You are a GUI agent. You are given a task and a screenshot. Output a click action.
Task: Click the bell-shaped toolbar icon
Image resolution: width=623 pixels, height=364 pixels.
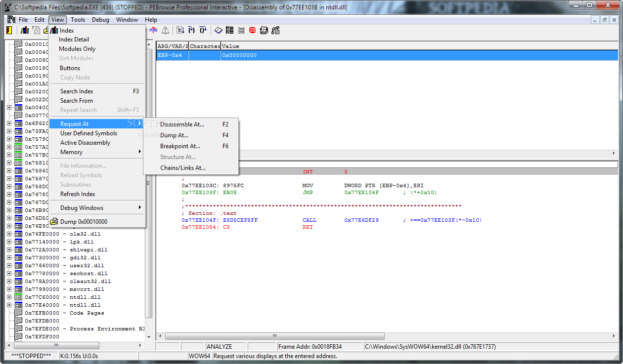pyautogui.click(x=165, y=30)
